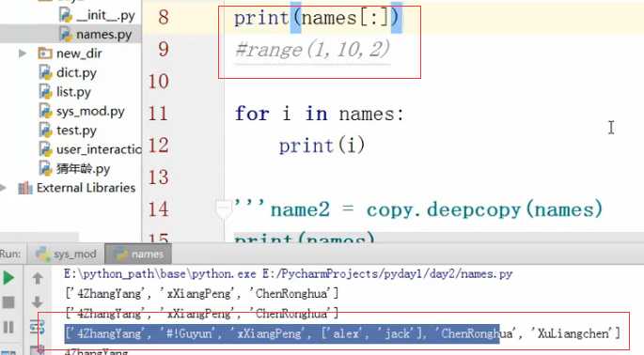
Task: Click the '#range(1, 10, 2)' comment line
Action: (312, 50)
